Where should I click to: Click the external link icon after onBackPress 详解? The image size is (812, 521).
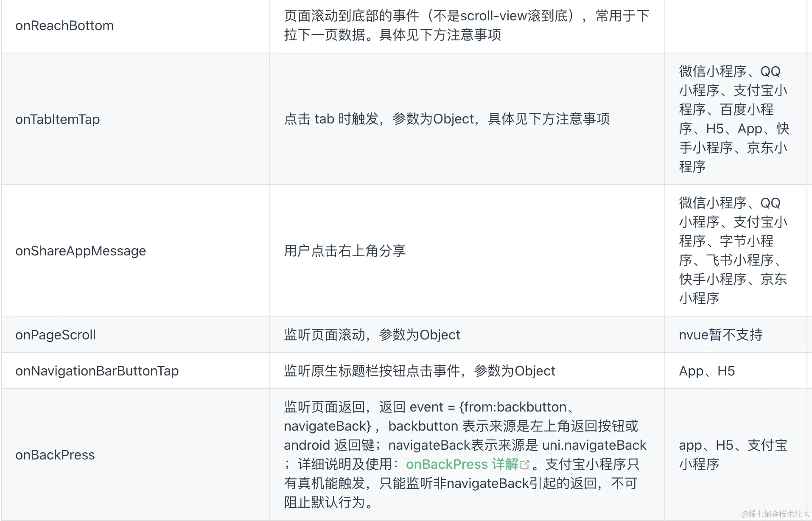tap(525, 465)
